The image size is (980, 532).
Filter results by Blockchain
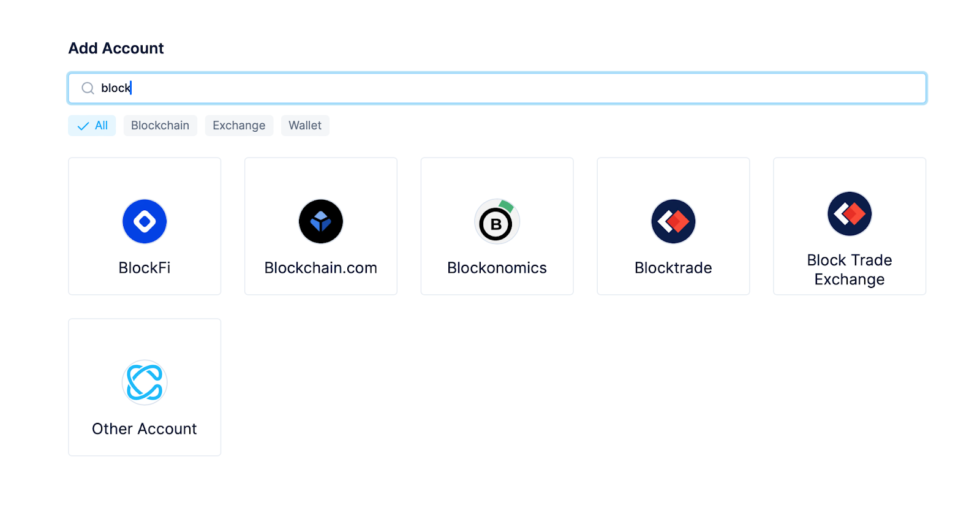(160, 126)
